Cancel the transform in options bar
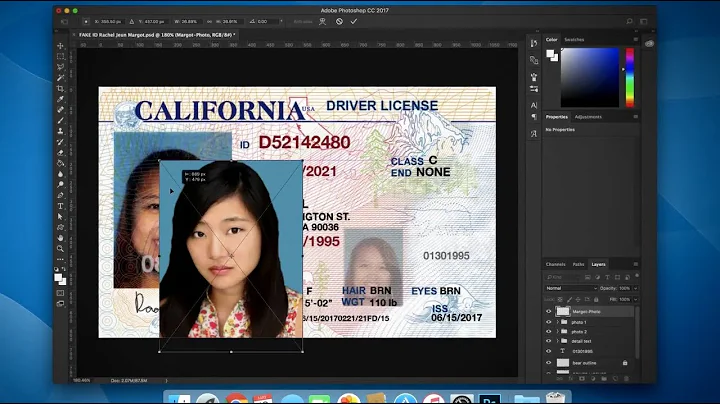The height and width of the screenshot is (404, 720). [339, 21]
